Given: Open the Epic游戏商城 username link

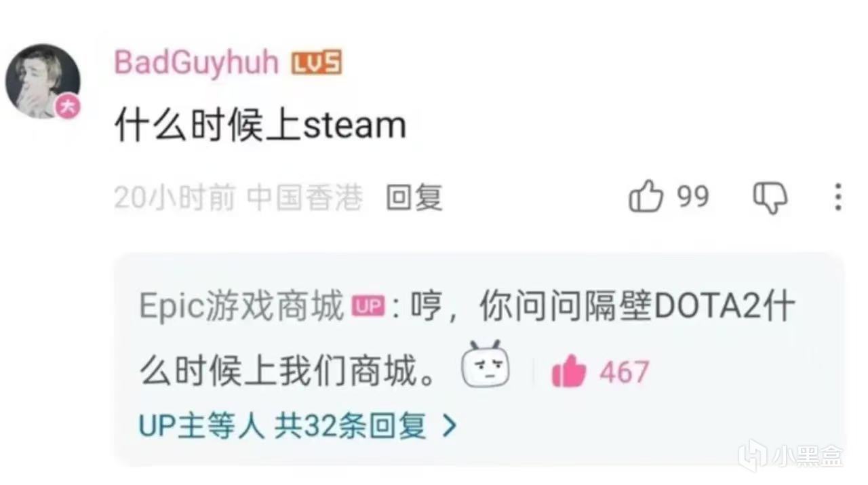Looking at the screenshot, I should pyautogui.click(x=242, y=307).
